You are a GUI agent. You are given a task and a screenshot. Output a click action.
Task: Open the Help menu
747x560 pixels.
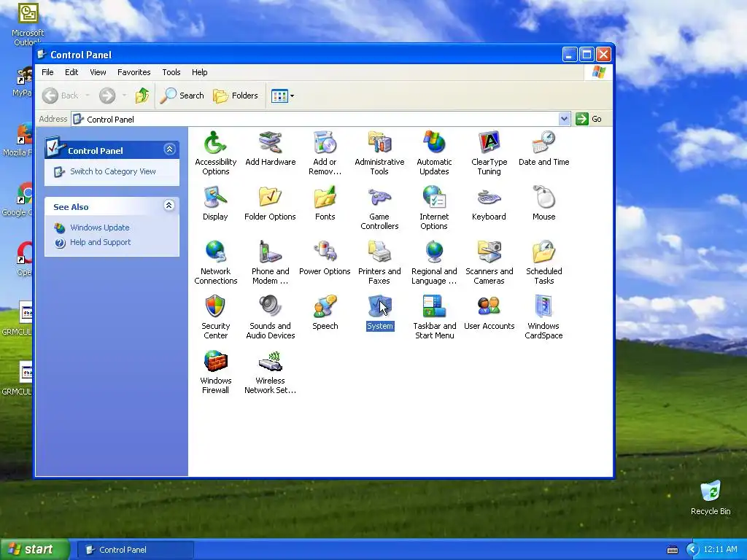coord(200,72)
